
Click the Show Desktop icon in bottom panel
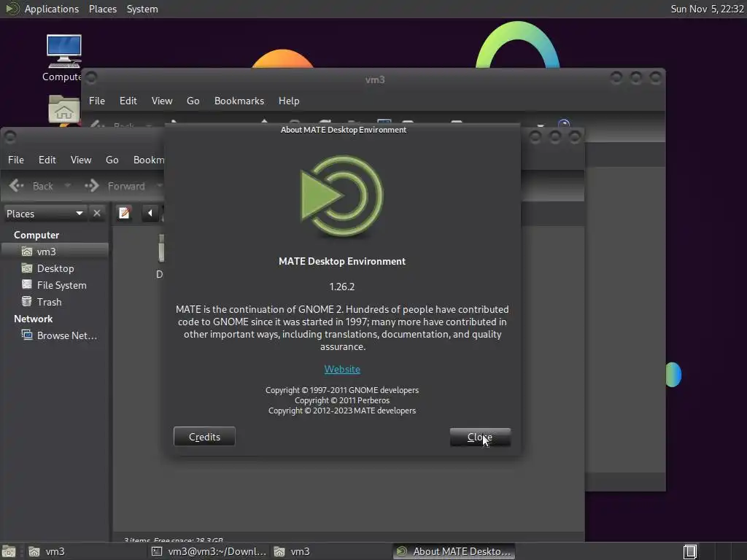9,551
